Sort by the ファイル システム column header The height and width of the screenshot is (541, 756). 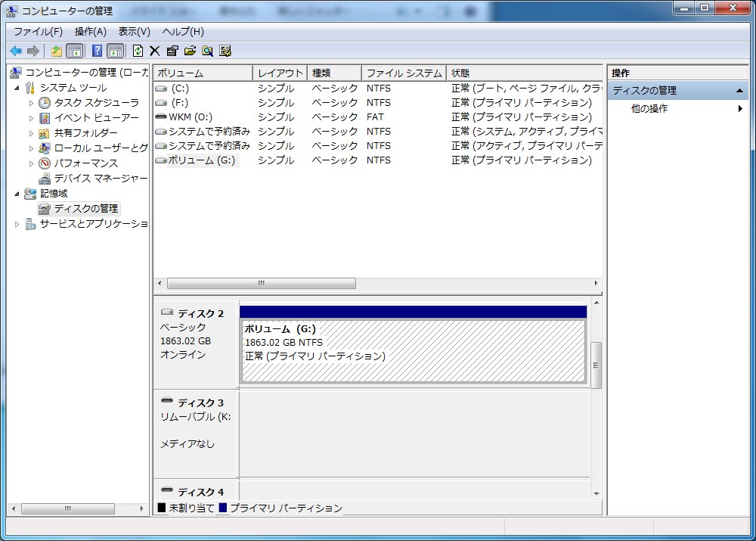point(404,73)
